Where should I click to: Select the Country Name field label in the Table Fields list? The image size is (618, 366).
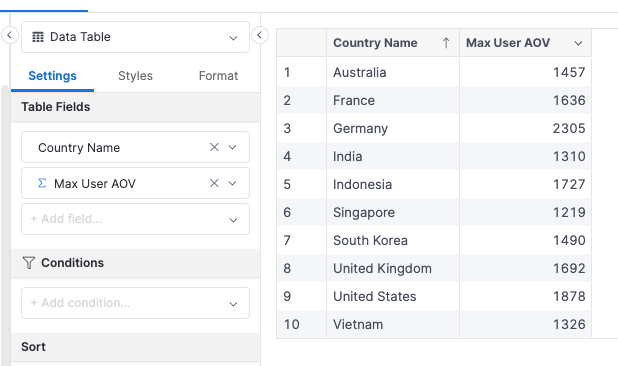coord(79,148)
